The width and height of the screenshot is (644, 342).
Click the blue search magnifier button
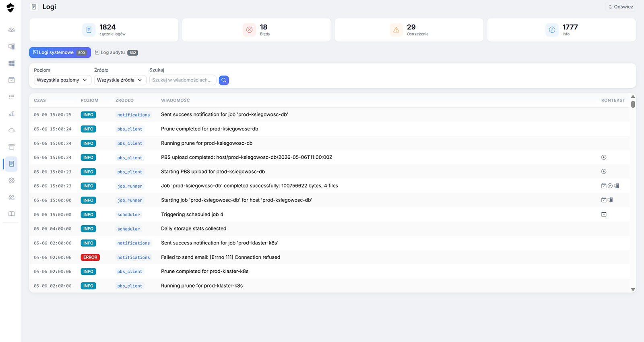pos(224,80)
